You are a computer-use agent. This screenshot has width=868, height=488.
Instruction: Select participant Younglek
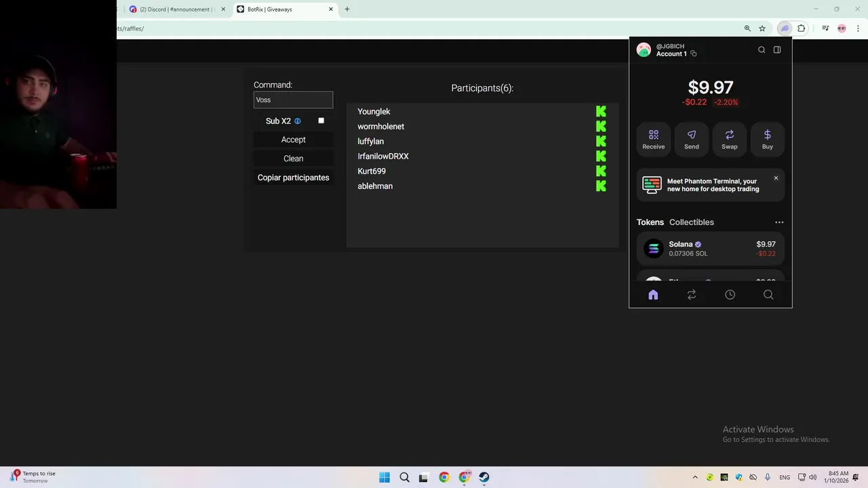(x=374, y=111)
